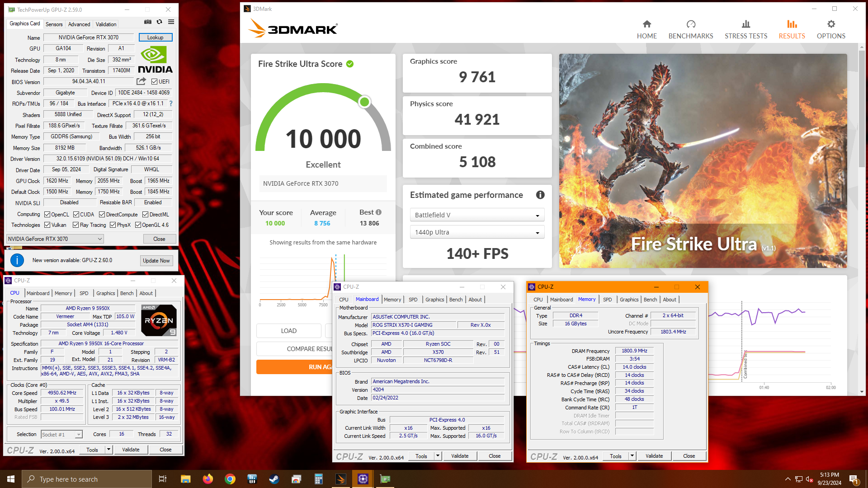The height and width of the screenshot is (488, 868).
Task: Open Firefox from the taskbar
Action: [208, 479]
